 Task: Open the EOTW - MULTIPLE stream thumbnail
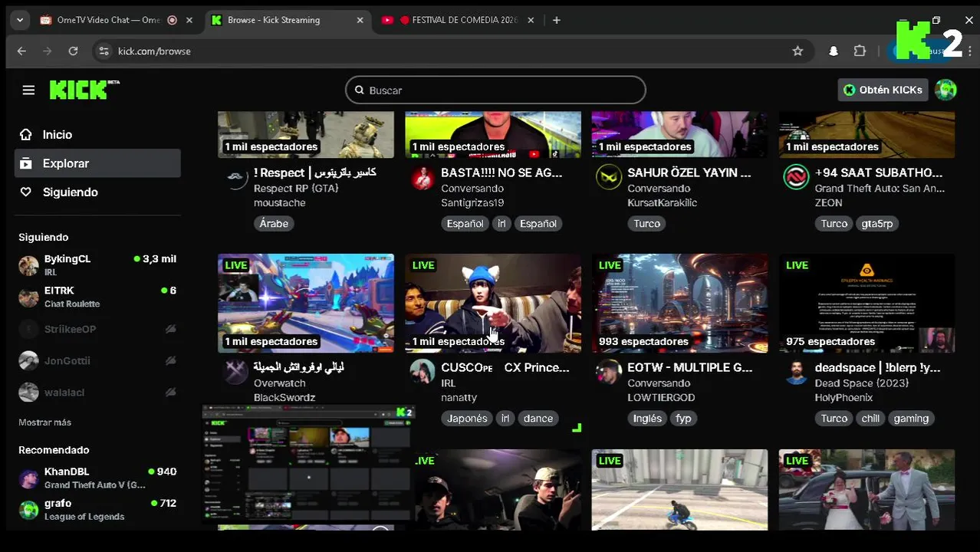pos(679,303)
